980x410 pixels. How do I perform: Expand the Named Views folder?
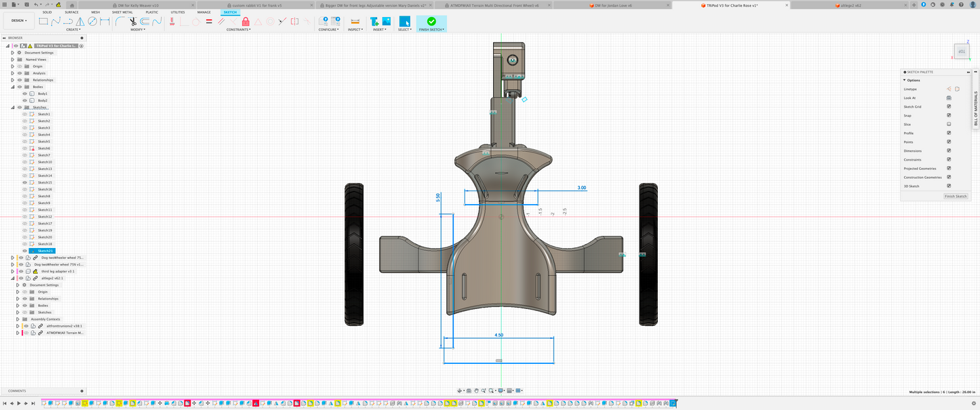(x=12, y=60)
